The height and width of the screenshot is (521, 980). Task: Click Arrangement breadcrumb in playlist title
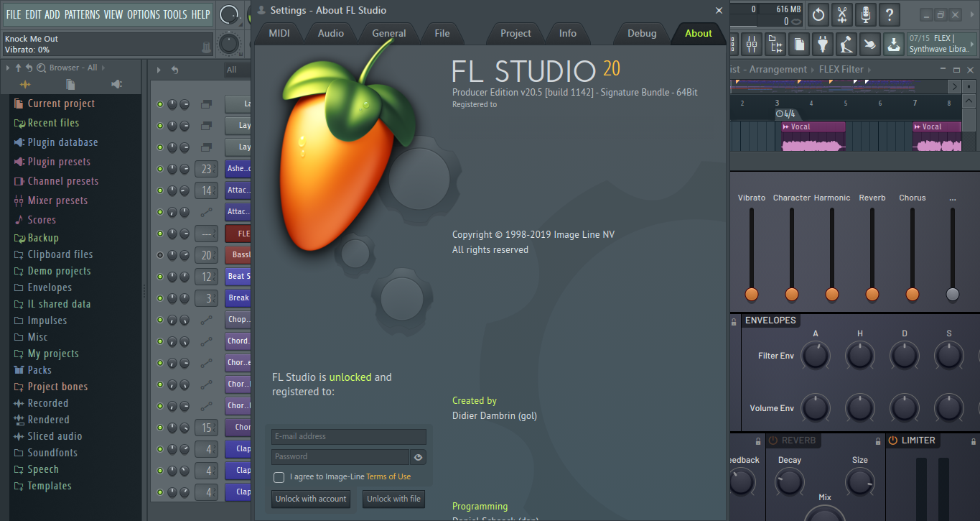coord(778,70)
